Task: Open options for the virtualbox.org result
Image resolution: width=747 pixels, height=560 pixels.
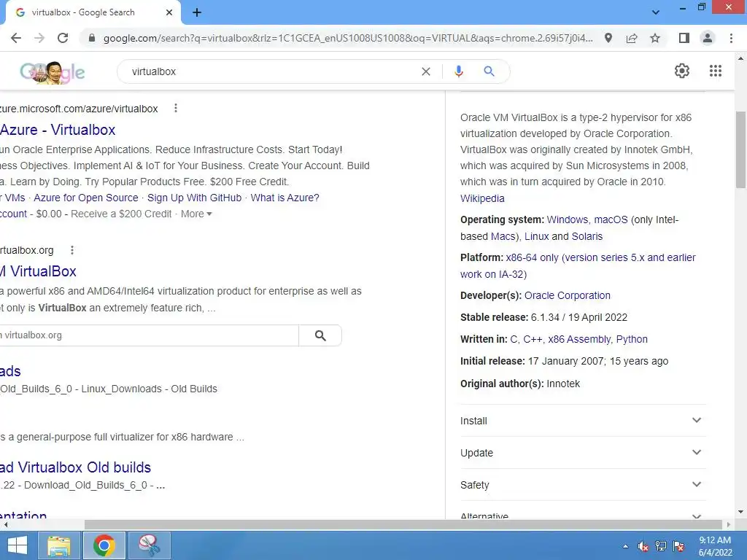Action: 72,250
